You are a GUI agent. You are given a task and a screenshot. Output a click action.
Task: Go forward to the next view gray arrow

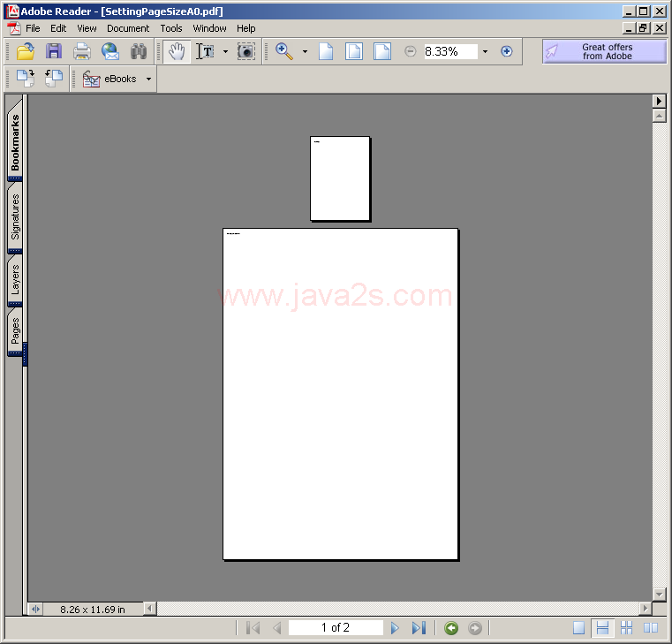(475, 628)
